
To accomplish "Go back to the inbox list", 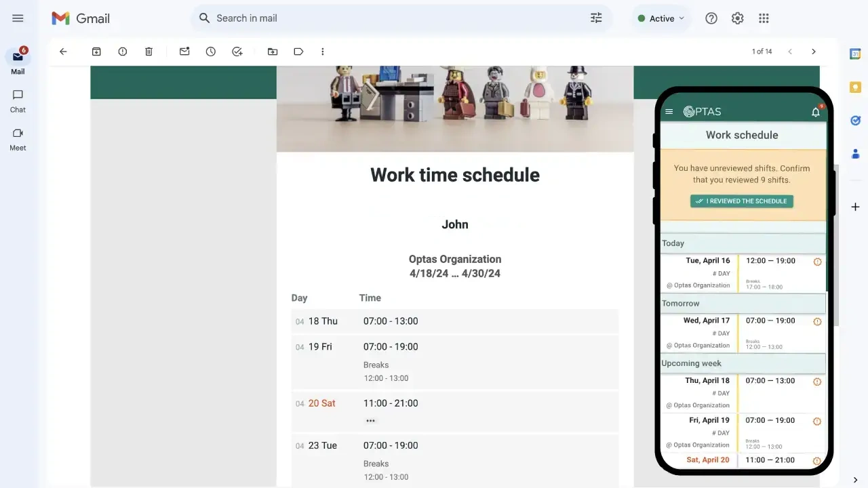I will point(63,52).
